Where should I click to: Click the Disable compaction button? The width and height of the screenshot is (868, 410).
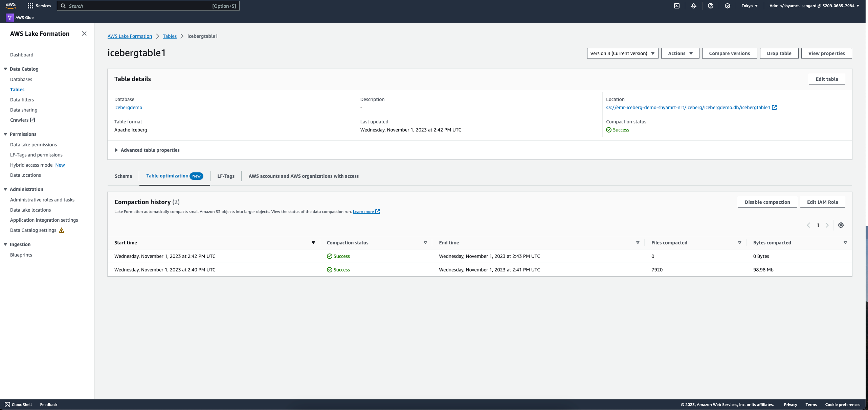(x=767, y=202)
